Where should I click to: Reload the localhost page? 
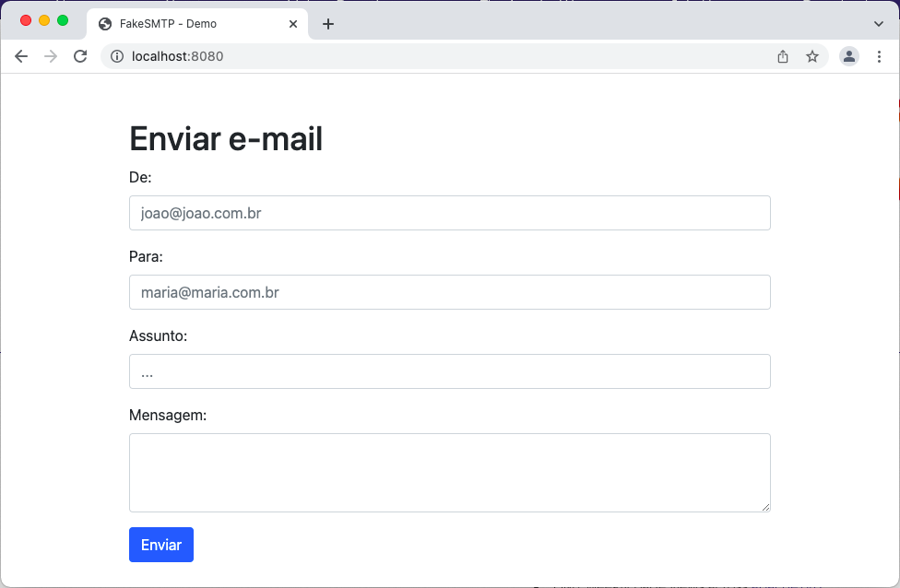pos(80,56)
